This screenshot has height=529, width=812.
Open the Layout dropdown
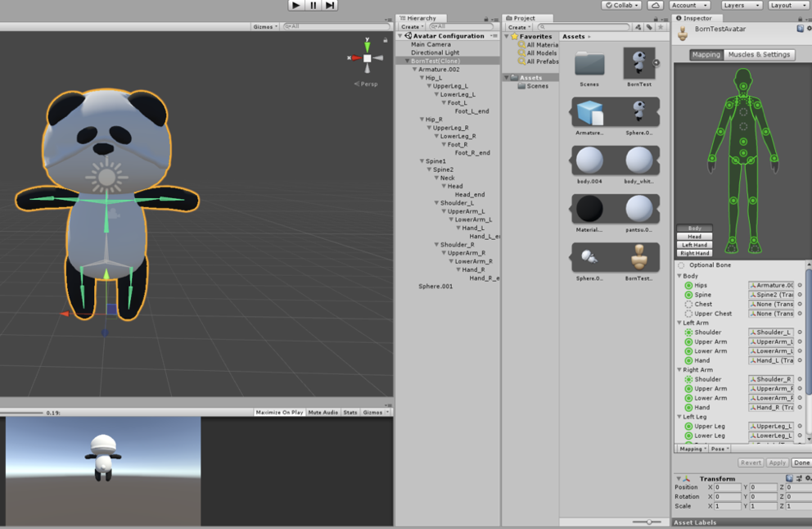point(787,5)
